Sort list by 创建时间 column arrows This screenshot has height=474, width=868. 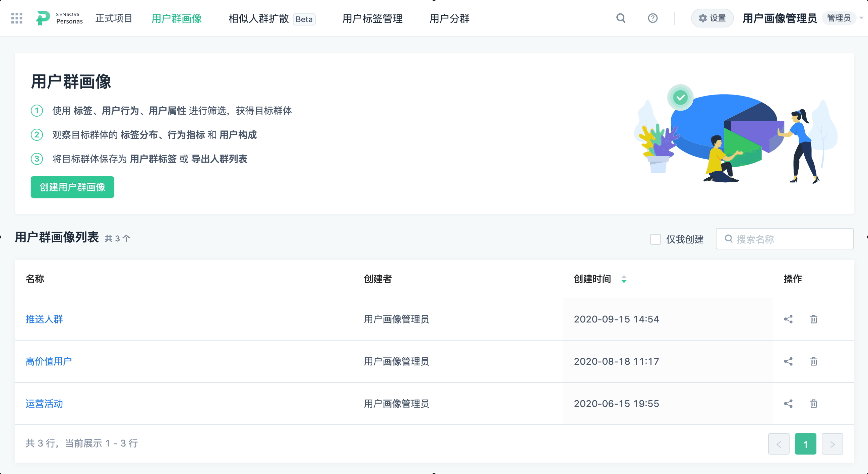point(624,279)
